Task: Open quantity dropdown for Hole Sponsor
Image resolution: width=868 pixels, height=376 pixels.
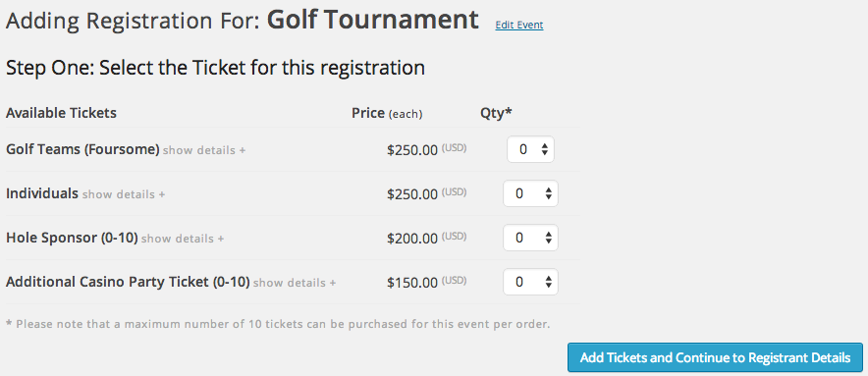Action: tap(531, 238)
